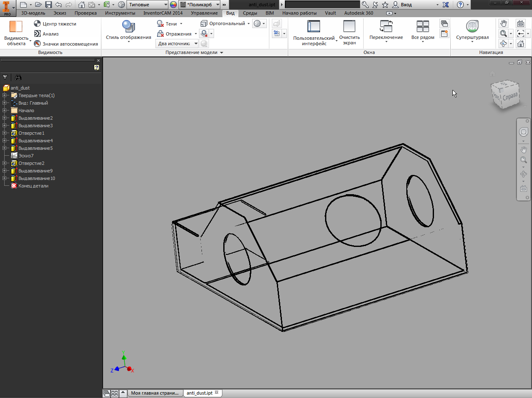Click the Object Visibility icon (Видимость объекта)

[x=16, y=27]
